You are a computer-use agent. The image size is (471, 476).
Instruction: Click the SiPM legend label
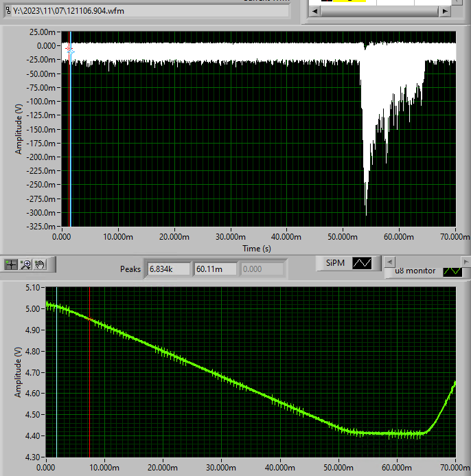[x=335, y=263]
